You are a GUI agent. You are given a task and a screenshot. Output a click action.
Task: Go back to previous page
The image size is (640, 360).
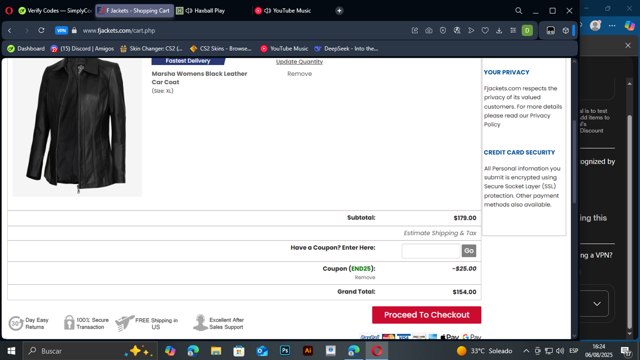[10, 31]
